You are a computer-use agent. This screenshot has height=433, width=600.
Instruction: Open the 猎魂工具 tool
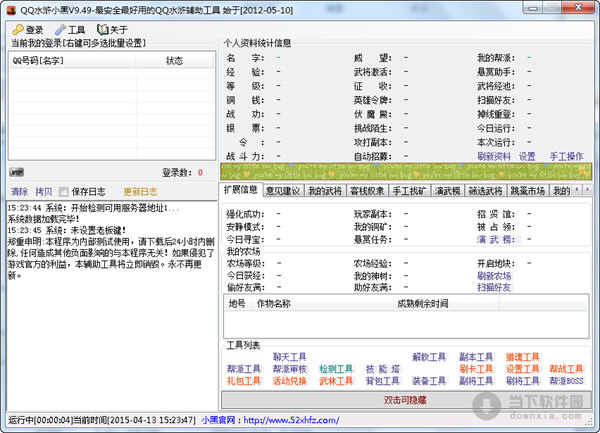[522, 357]
